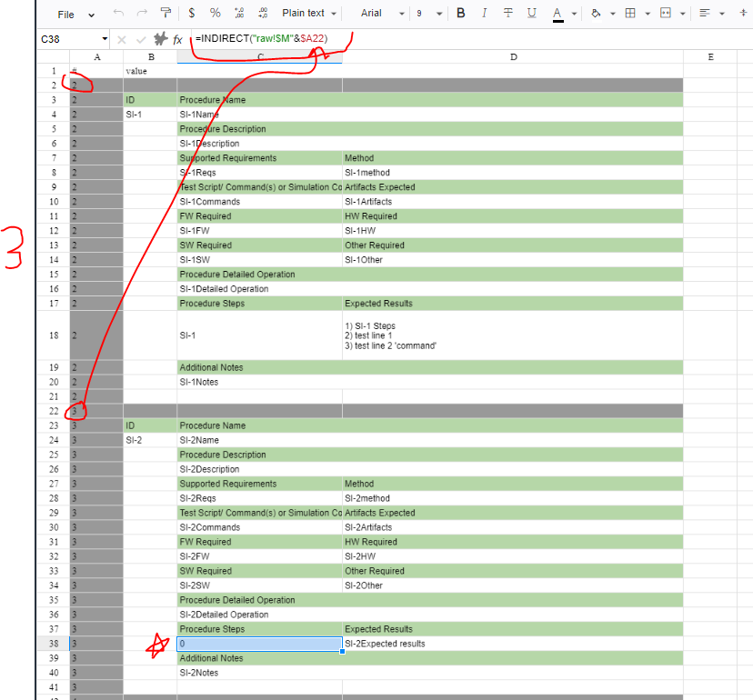Click the horizontal align icon
Screen dimensions: 753x700
(705, 14)
